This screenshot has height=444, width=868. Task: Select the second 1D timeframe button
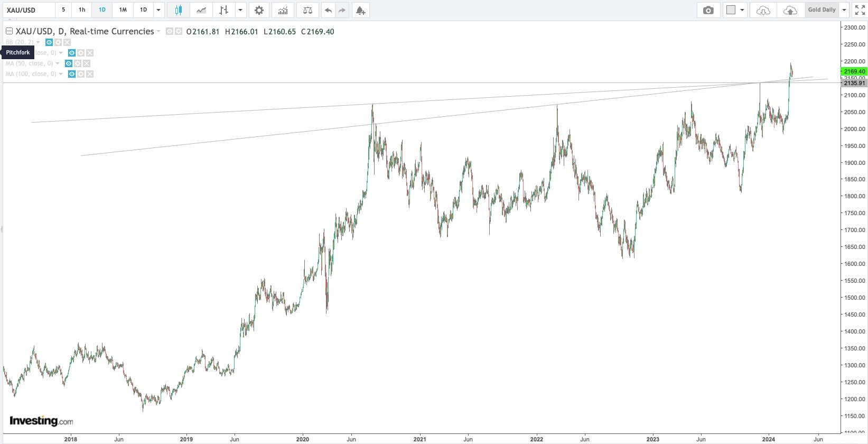click(143, 10)
